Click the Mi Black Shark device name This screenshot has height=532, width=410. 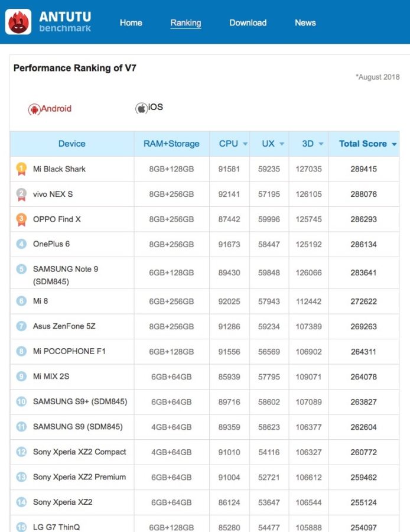coord(59,169)
